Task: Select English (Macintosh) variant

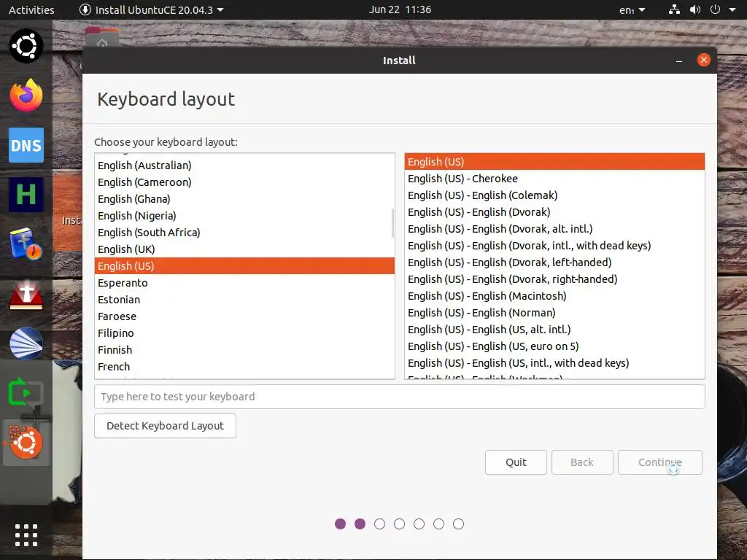Action: coord(554,296)
